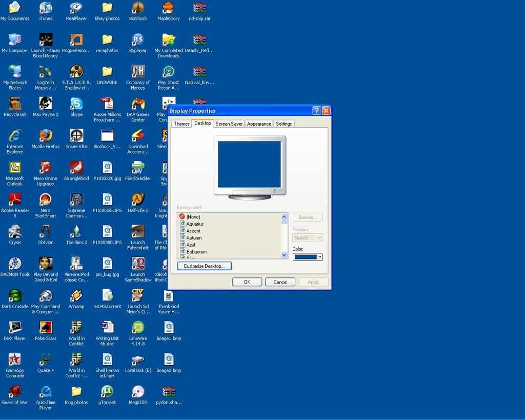Click the PokerStars desktop shortcut
The width and height of the screenshot is (525, 420).
(46, 328)
